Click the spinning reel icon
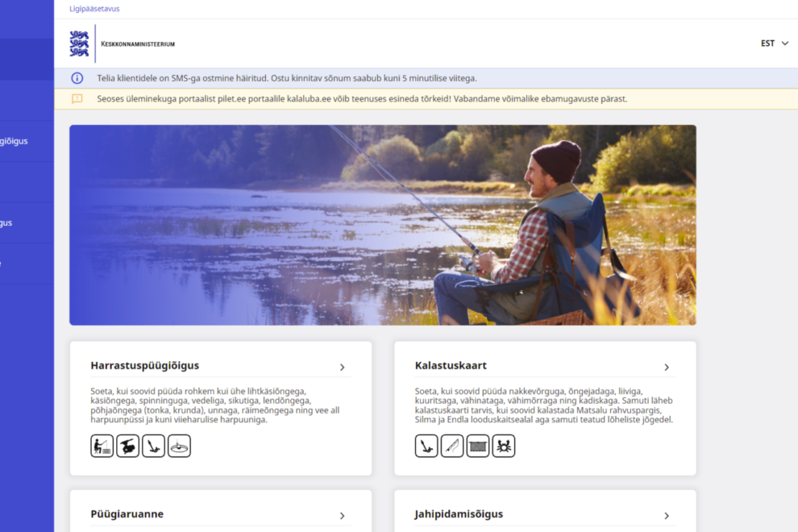 [127, 446]
